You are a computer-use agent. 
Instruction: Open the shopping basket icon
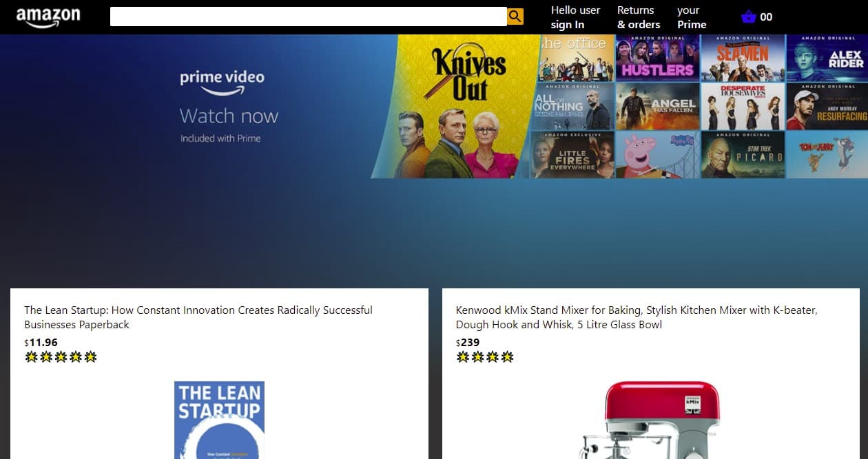pos(749,17)
